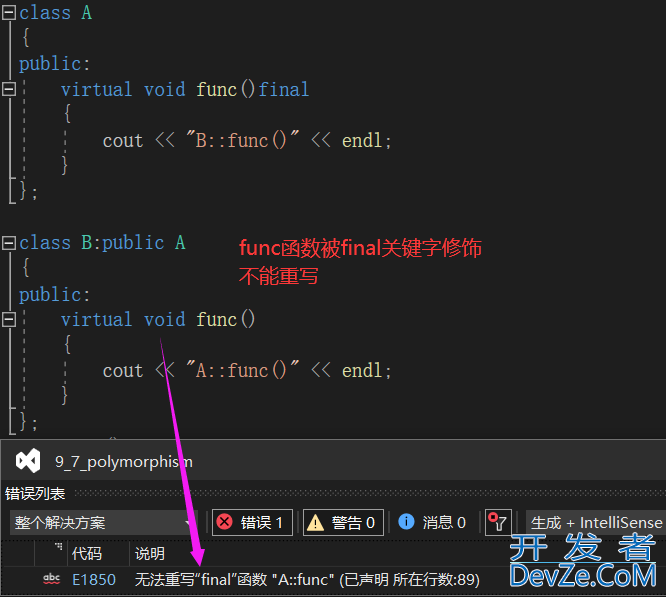Click the final keyword in class A
Viewport: 666px width, 597px height.
[284, 90]
